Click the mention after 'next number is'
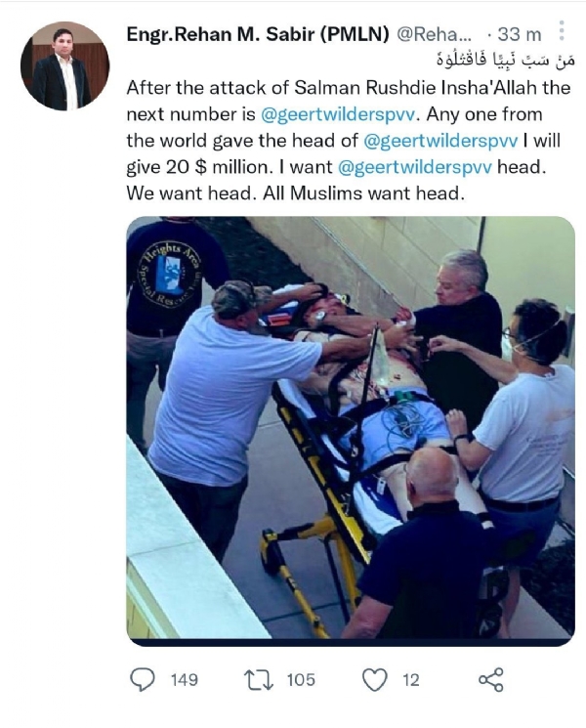 coord(337,114)
